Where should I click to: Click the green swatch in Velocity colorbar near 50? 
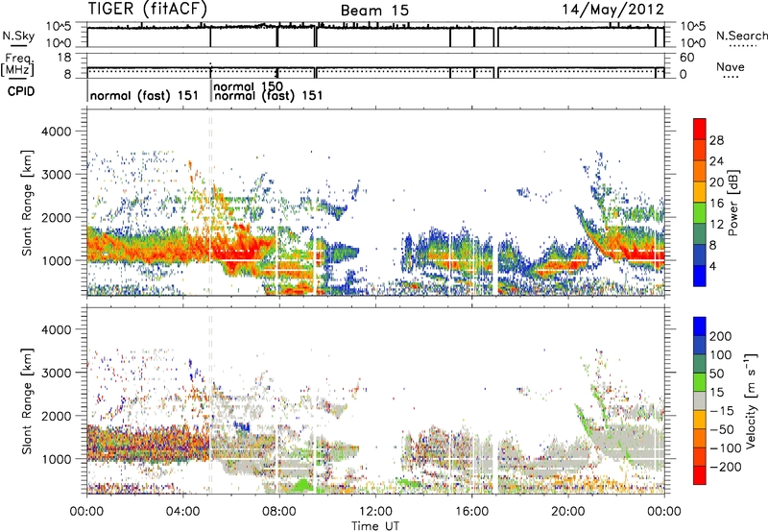click(700, 382)
